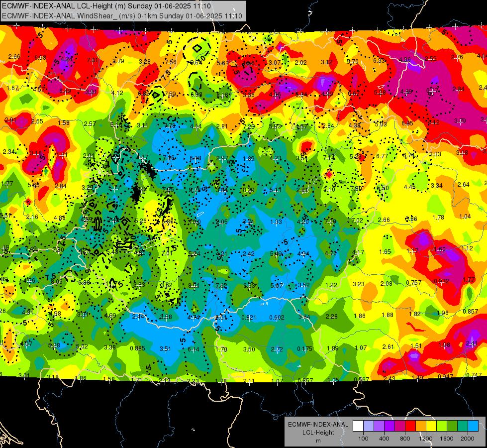The height and width of the screenshot is (448, 487).
Task: Select the orange legend swatch
Action: coord(420,426)
